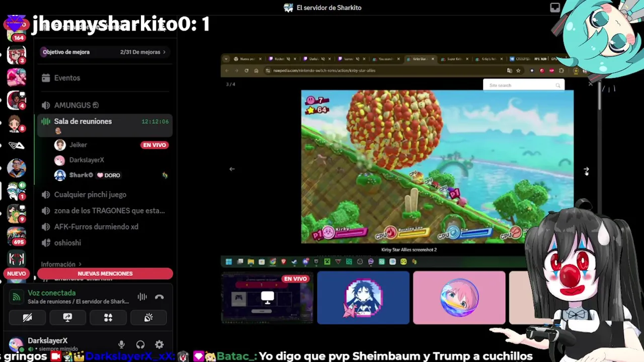The image size is (644, 362).
Task: Click the translate page icon in address bar
Action: click(509, 70)
